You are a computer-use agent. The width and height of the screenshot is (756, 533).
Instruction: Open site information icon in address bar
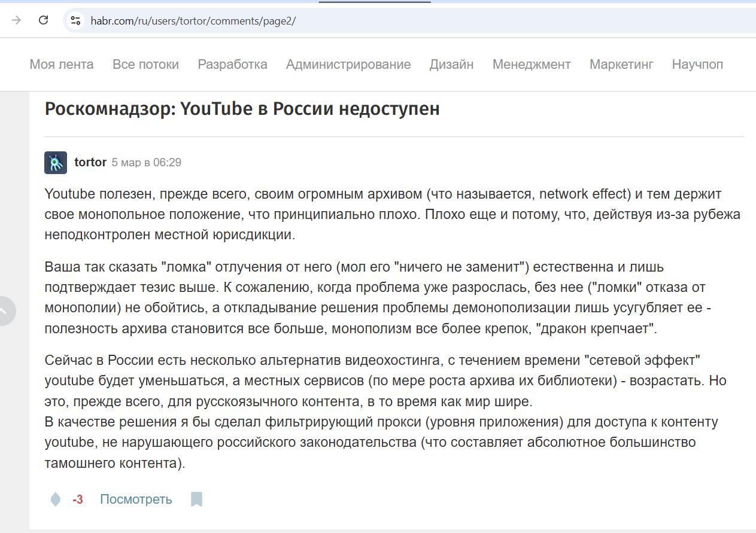coord(75,20)
